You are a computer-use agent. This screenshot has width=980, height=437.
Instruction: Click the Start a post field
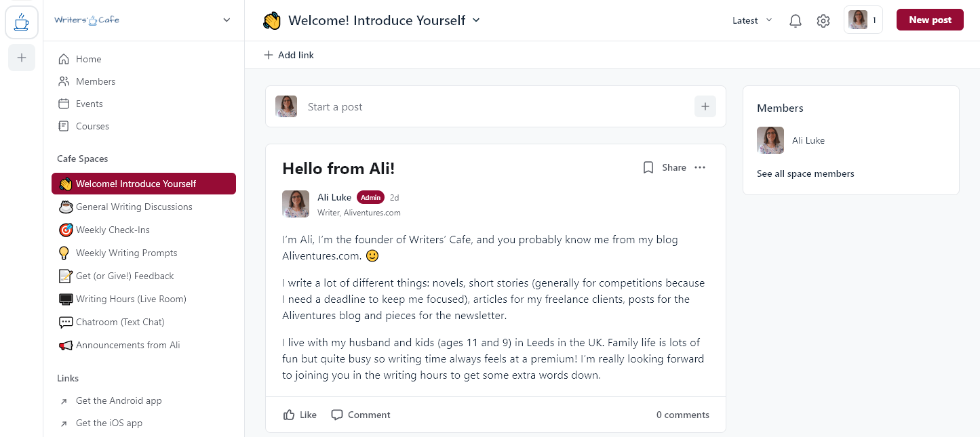tap(496, 106)
